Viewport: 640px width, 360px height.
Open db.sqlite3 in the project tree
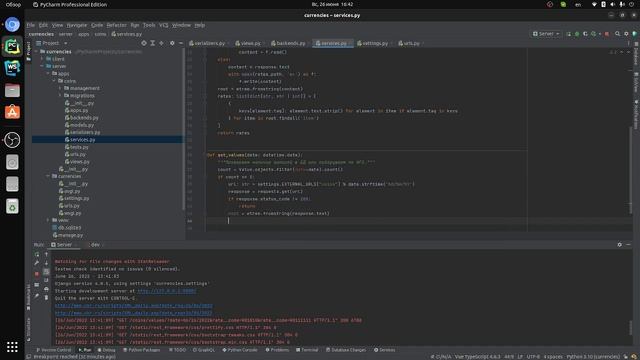[67, 228]
